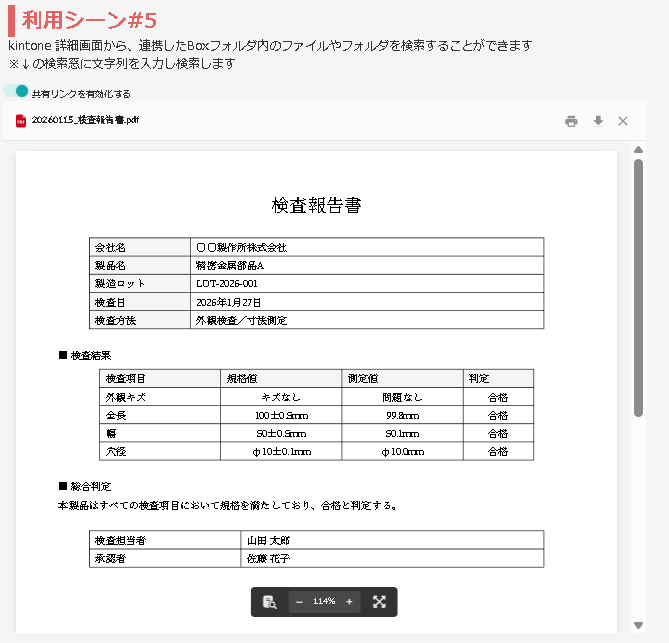Click the 99.8mm measured value

[x=402, y=415]
